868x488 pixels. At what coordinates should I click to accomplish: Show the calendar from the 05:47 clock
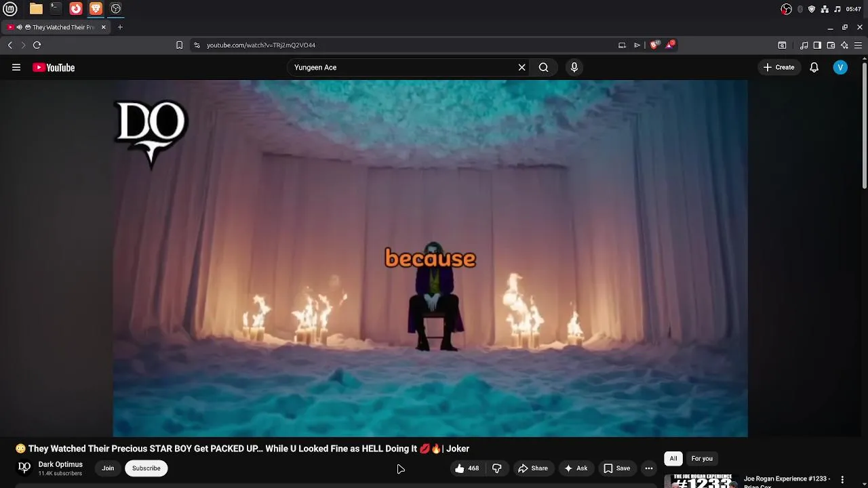tap(854, 9)
